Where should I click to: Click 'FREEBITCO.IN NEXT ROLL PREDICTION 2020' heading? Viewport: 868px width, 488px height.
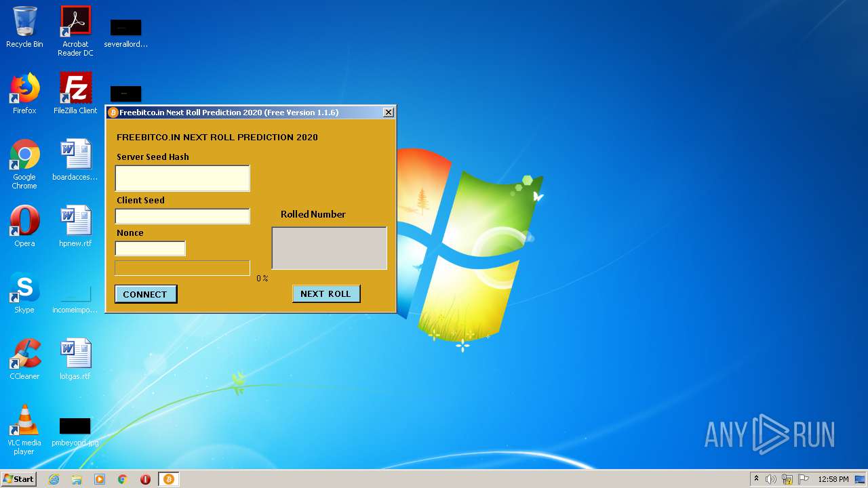(x=217, y=137)
